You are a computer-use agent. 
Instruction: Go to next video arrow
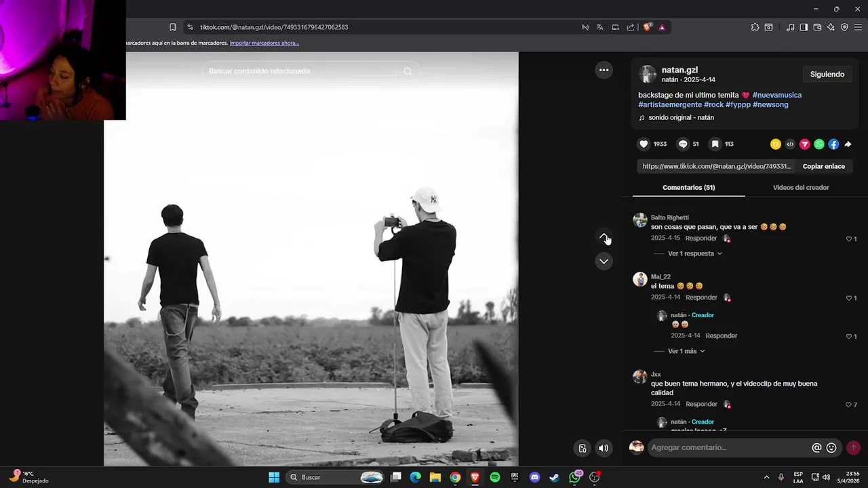(604, 261)
